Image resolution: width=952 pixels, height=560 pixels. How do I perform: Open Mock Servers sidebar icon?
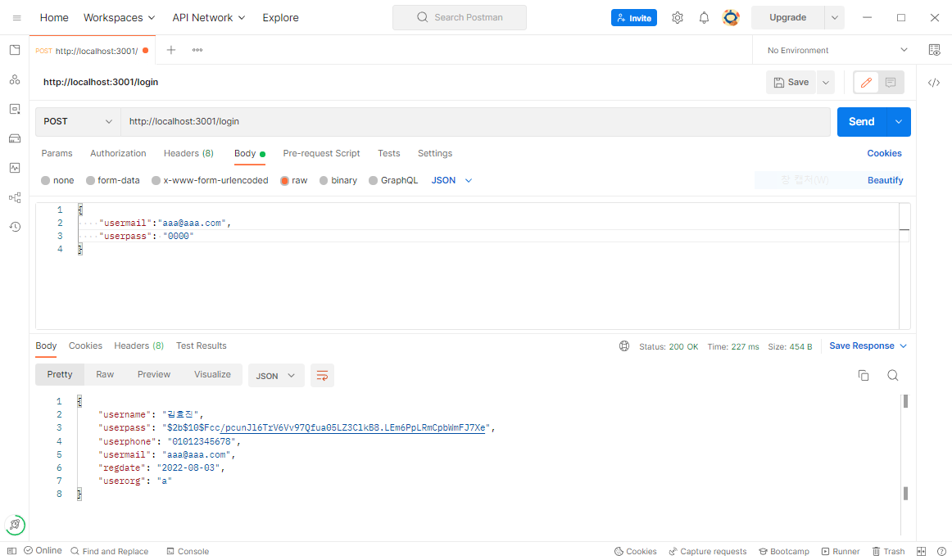pos(15,138)
